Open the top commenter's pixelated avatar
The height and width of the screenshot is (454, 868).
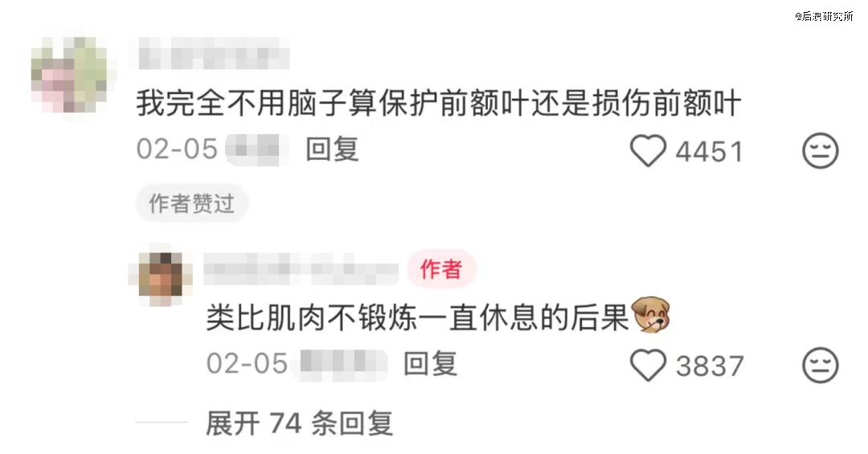coord(69,75)
